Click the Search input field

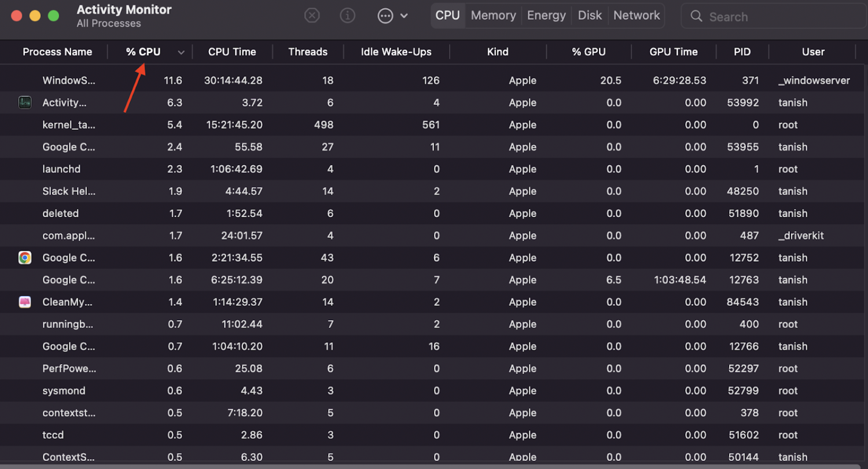point(775,16)
